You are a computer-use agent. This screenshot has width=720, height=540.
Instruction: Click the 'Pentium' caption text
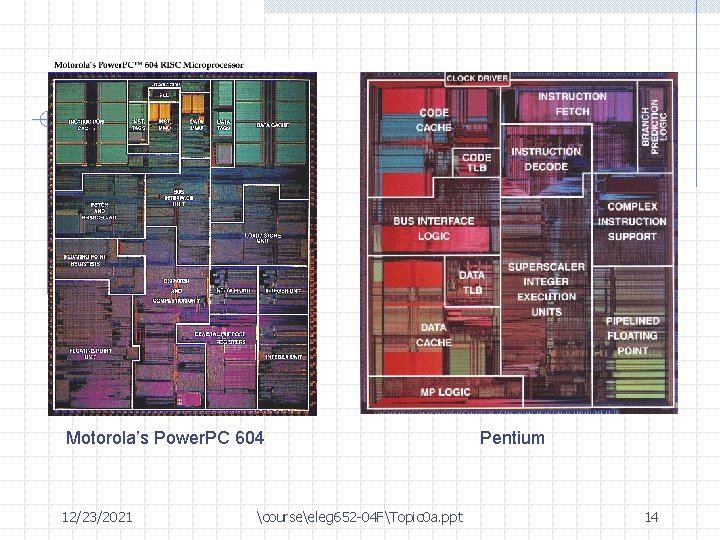click(512, 438)
